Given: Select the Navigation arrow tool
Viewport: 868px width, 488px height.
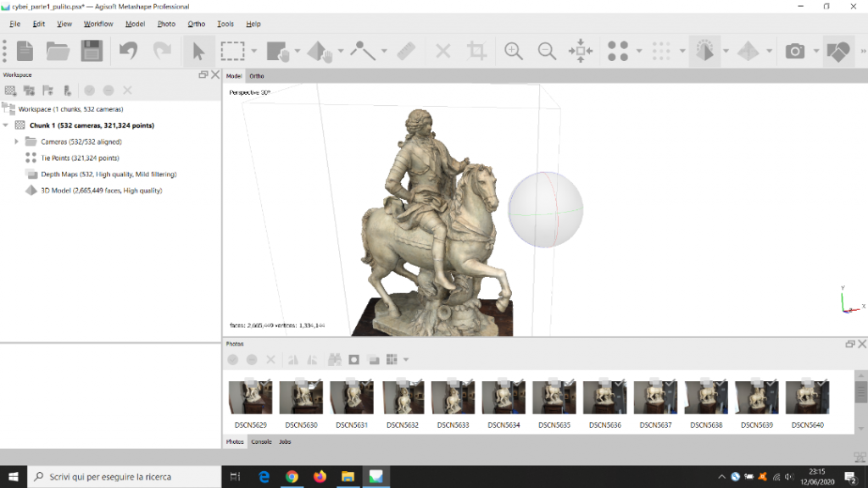Looking at the screenshot, I should tap(198, 52).
